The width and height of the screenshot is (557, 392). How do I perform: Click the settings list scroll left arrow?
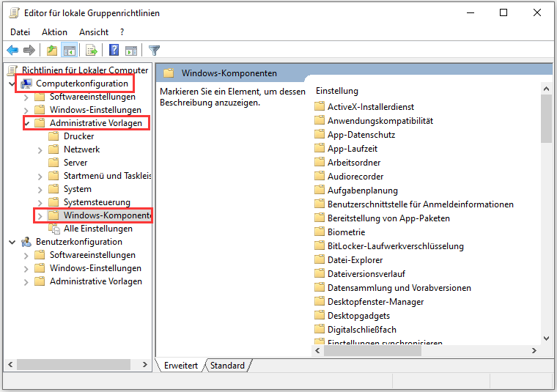pyautogui.click(x=317, y=351)
